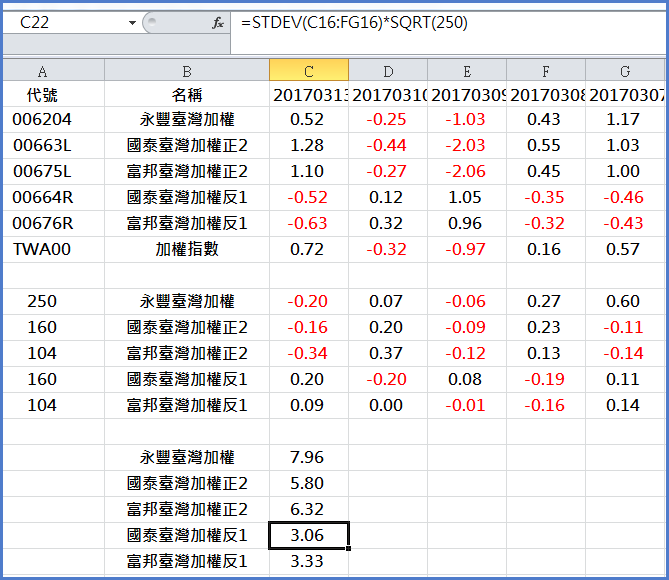The image size is (669, 580).
Task: Click selected cell showing 3.06
Action: click(x=309, y=536)
